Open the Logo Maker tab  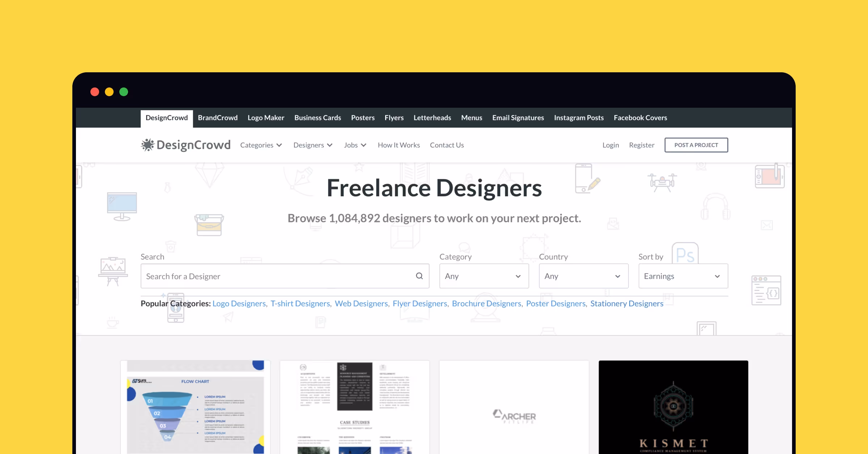[266, 118]
